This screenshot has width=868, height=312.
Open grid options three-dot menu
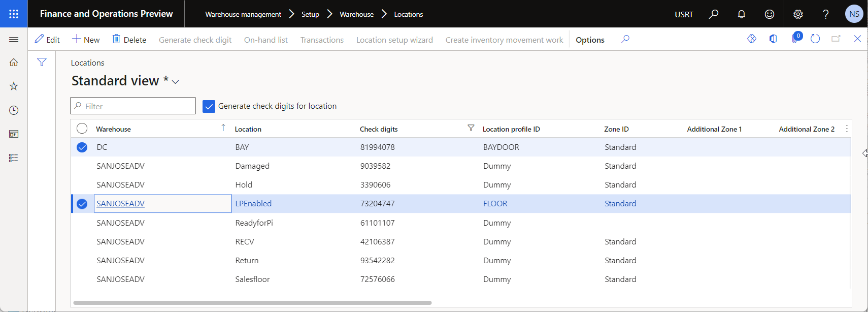847,129
